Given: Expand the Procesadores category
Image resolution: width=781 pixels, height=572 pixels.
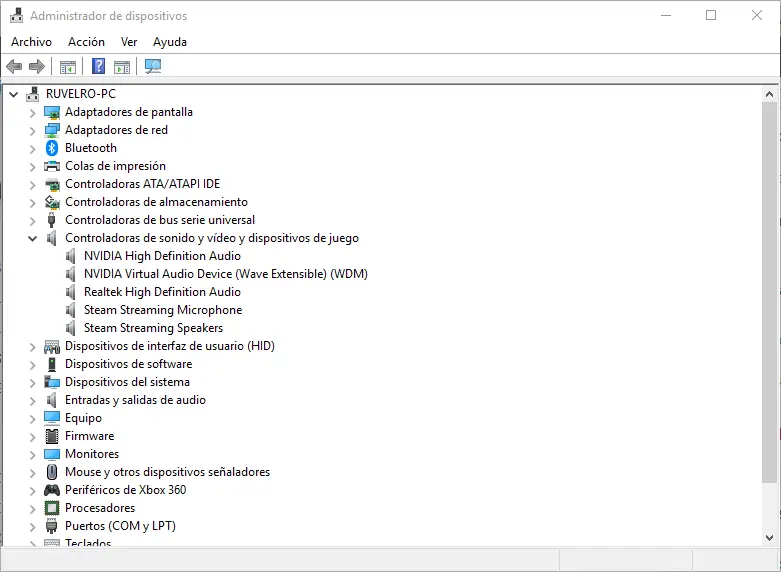Looking at the screenshot, I should click(32, 509).
